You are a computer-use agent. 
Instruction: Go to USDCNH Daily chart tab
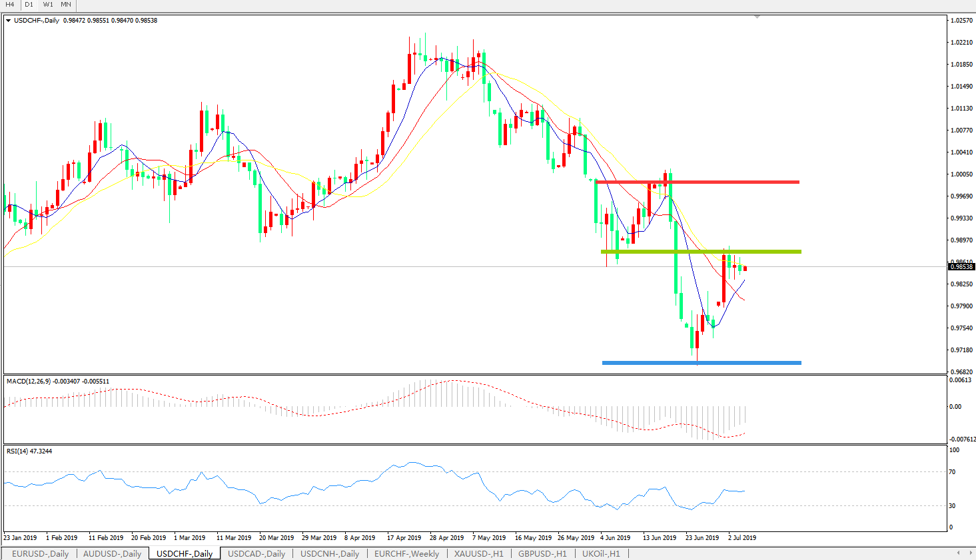pyautogui.click(x=329, y=553)
